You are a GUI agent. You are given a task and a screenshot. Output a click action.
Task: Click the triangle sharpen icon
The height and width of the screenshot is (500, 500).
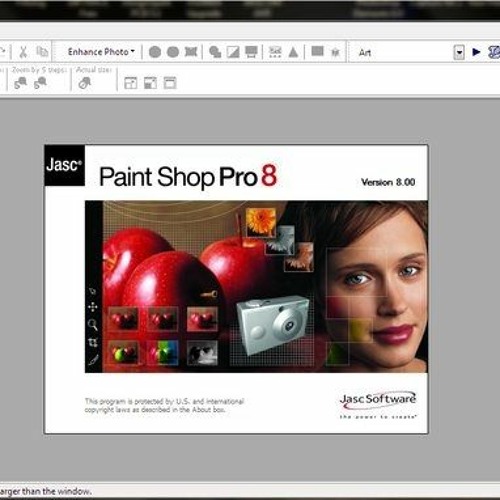pos(293,52)
